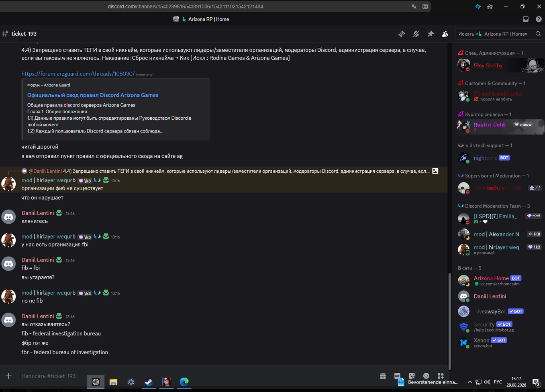545x392 pixels.
Task: Open author profile on 'организации фиб не существует'
Action: (48, 180)
